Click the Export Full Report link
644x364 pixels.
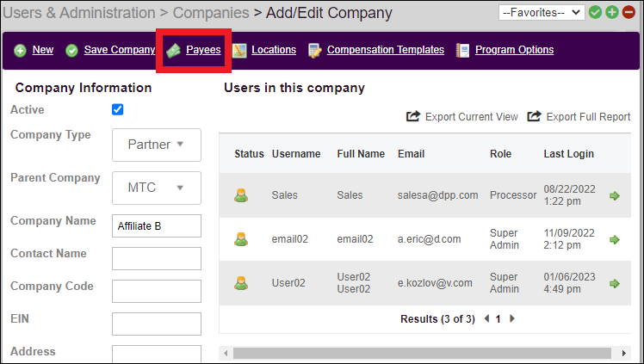click(x=587, y=116)
